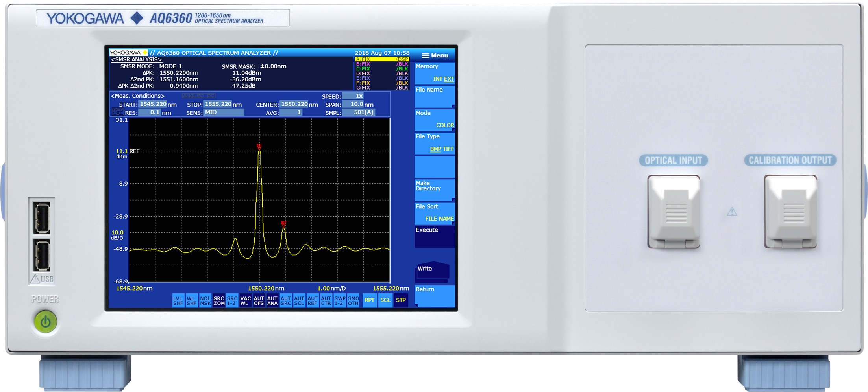Click the AUT SCL toolbar button

299,301
